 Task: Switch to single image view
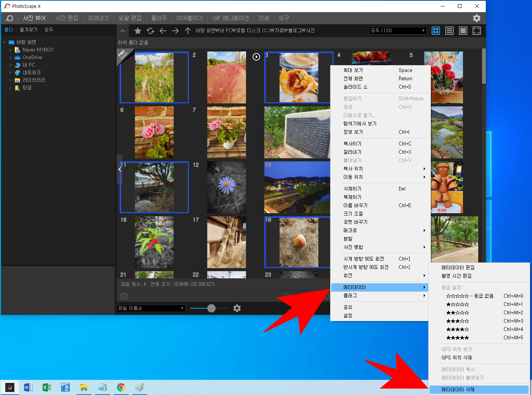pos(463,31)
